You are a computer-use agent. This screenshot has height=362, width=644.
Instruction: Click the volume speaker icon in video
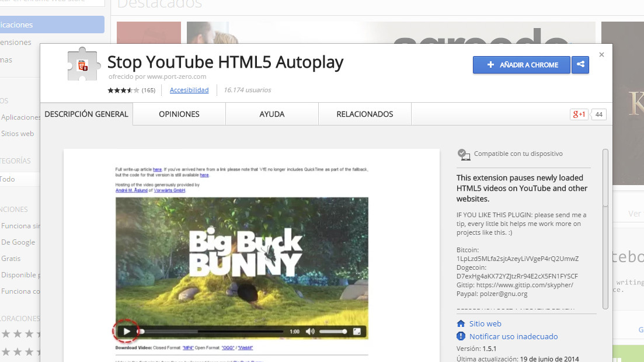pos(310,332)
